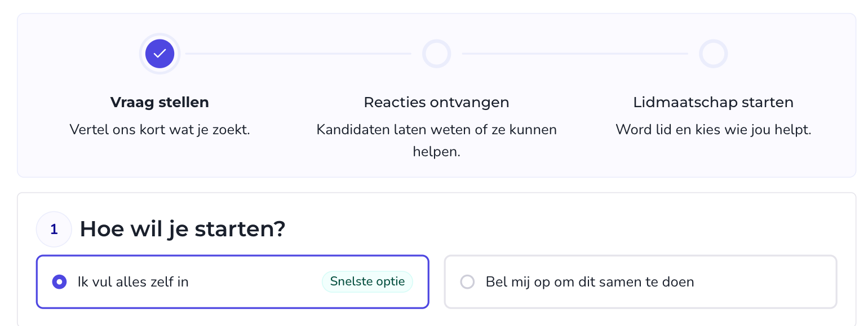Select the Ik vul alles zelf in option
The image size is (868, 326).
coord(233,281)
